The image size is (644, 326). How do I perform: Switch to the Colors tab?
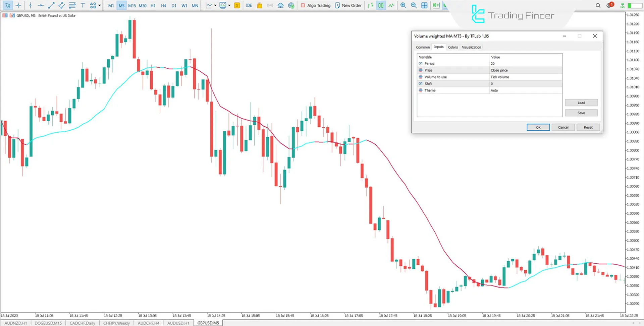452,47
